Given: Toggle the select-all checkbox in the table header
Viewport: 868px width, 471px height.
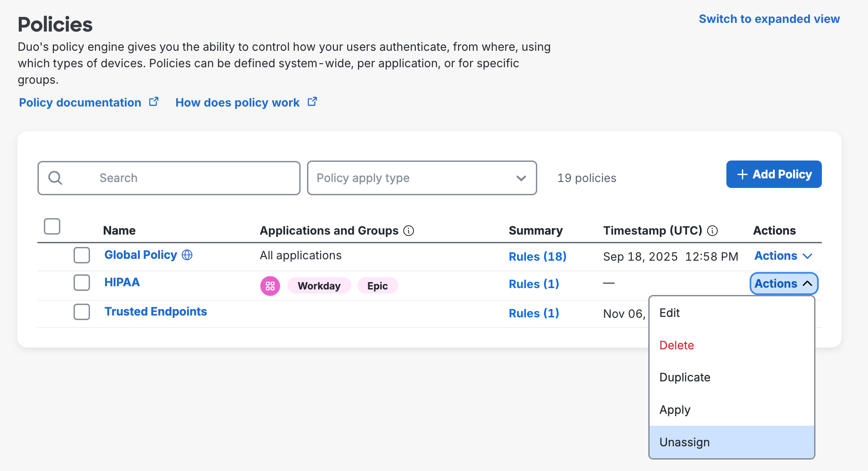Looking at the screenshot, I should [x=52, y=226].
